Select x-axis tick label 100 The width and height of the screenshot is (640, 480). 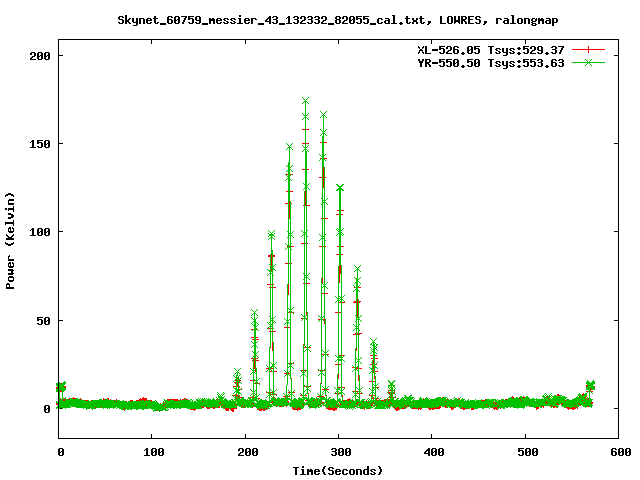click(x=153, y=452)
